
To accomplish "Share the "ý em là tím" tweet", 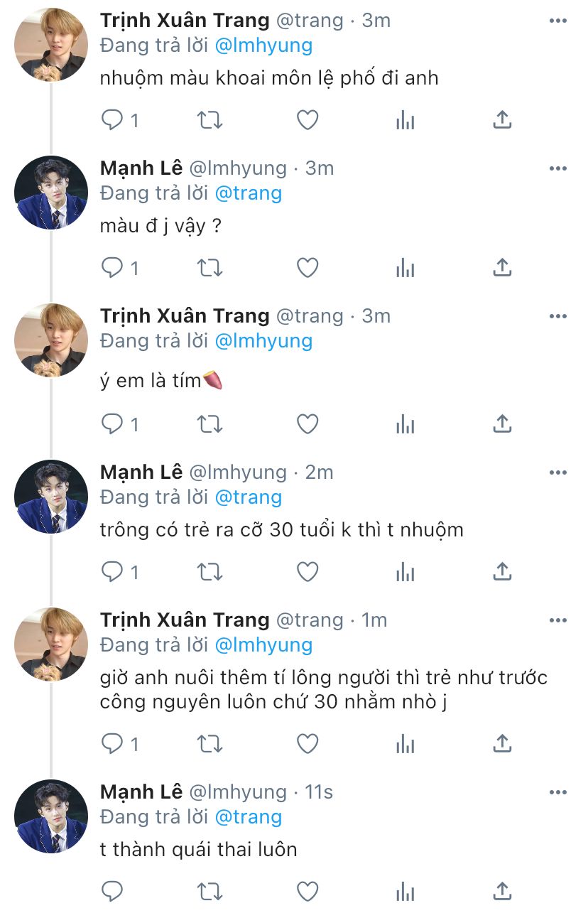I will tap(502, 424).
